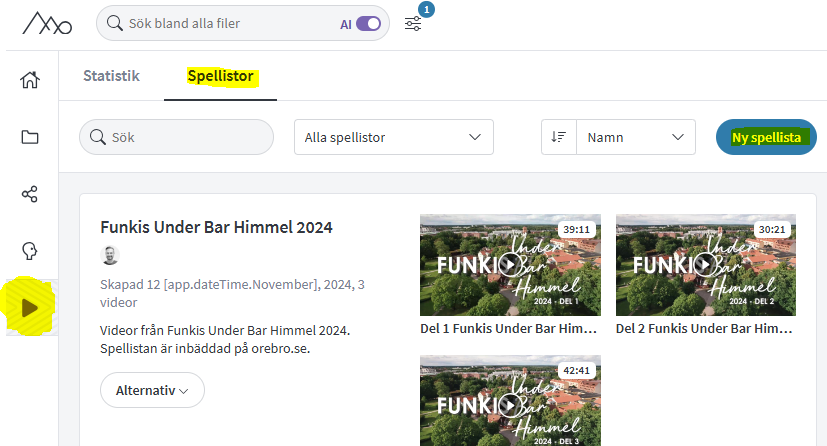Open the AI head icon in sidebar
Screen dimensions: 827x446
coord(30,251)
